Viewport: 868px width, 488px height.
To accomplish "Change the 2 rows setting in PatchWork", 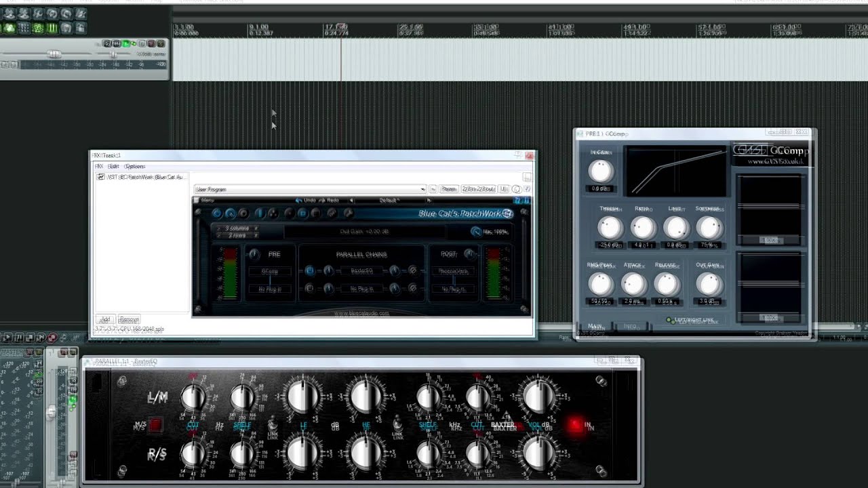I will (x=237, y=235).
